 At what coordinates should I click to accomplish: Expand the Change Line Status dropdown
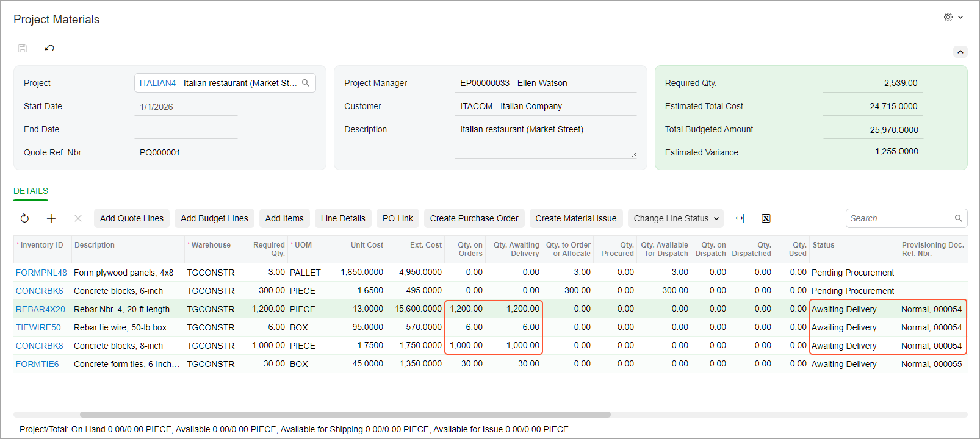tap(677, 218)
